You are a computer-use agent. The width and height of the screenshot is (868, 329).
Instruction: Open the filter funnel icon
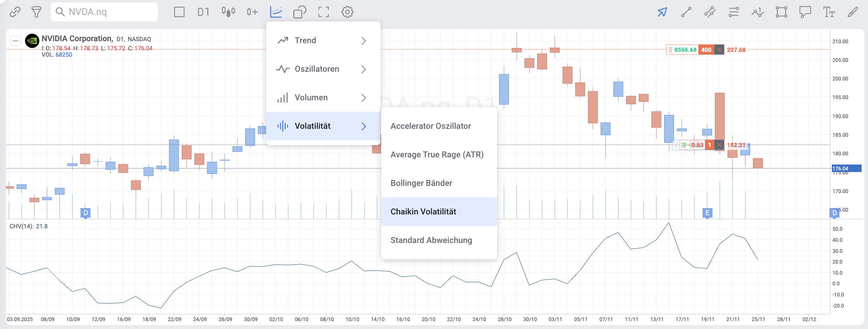tap(36, 12)
